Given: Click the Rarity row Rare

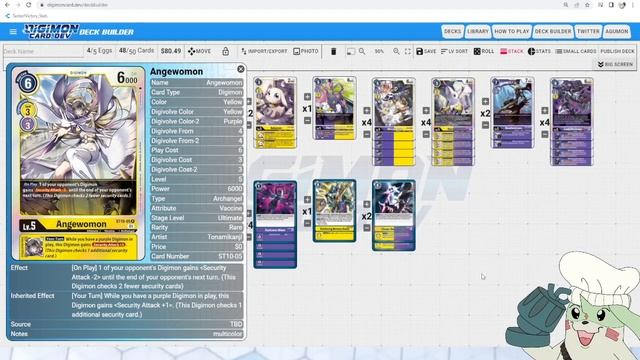Looking at the screenshot, I should point(196,227).
